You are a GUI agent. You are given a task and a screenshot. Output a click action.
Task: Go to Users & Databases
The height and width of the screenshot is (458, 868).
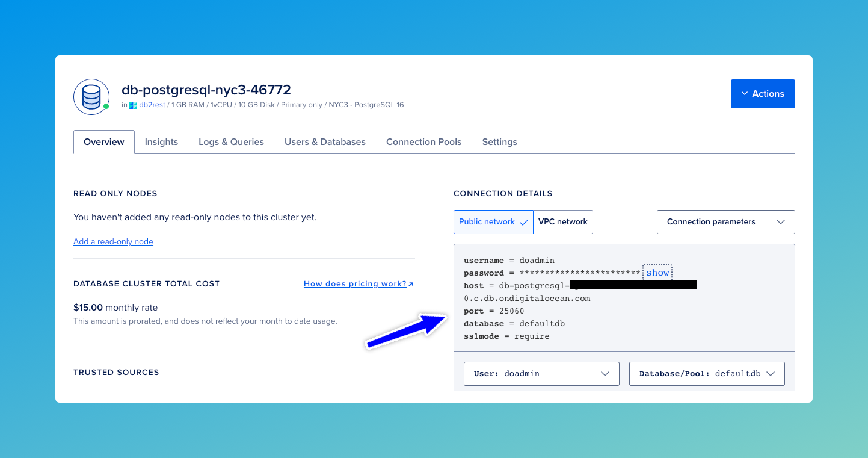coord(325,141)
